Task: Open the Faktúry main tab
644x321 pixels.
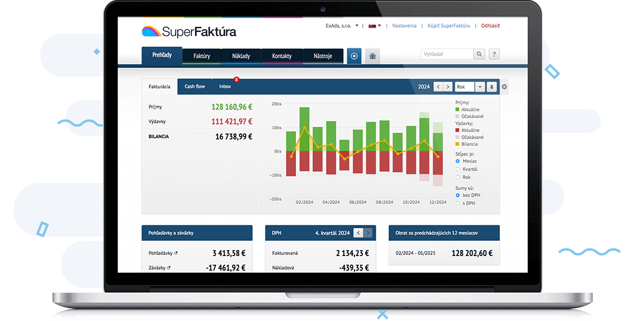Action: (201, 56)
